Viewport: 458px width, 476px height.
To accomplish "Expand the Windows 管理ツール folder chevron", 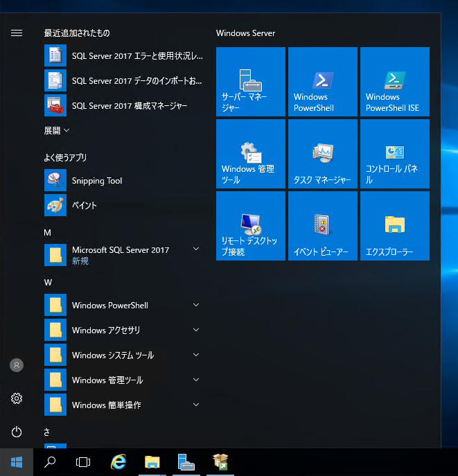I will [x=196, y=380].
